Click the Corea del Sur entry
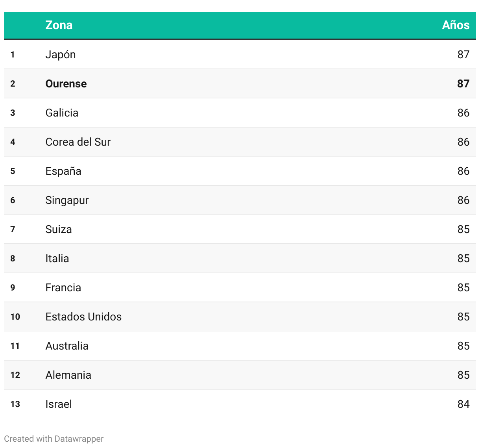 (78, 142)
